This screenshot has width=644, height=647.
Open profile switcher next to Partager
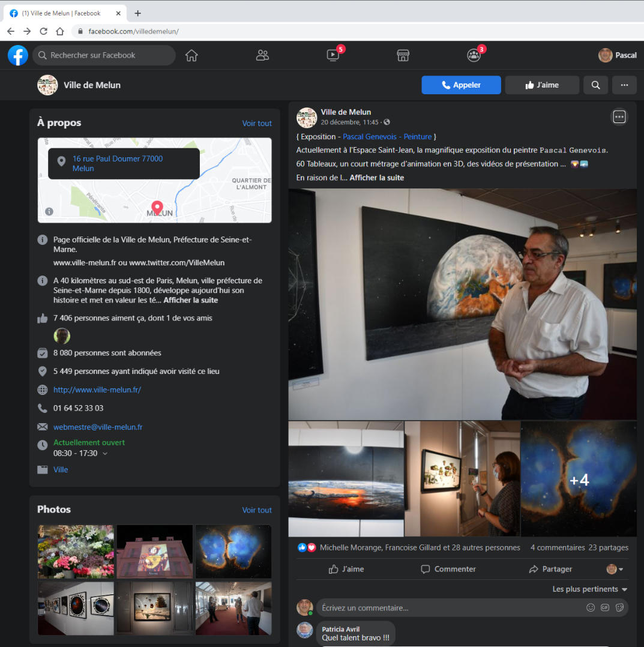click(615, 569)
